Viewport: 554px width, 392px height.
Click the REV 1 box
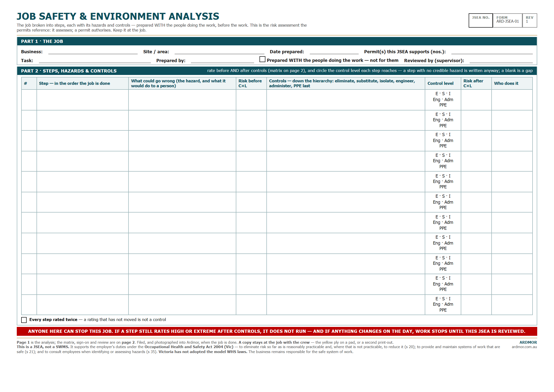[530, 20]
